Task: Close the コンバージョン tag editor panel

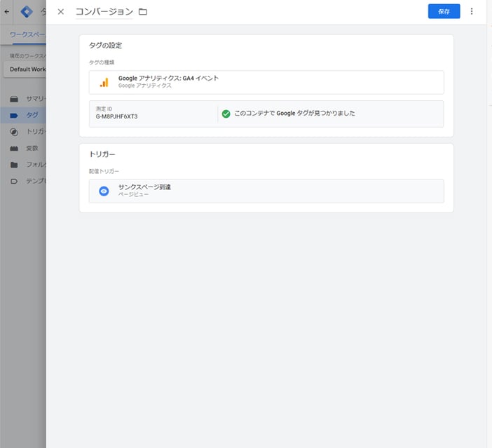Action: click(61, 12)
